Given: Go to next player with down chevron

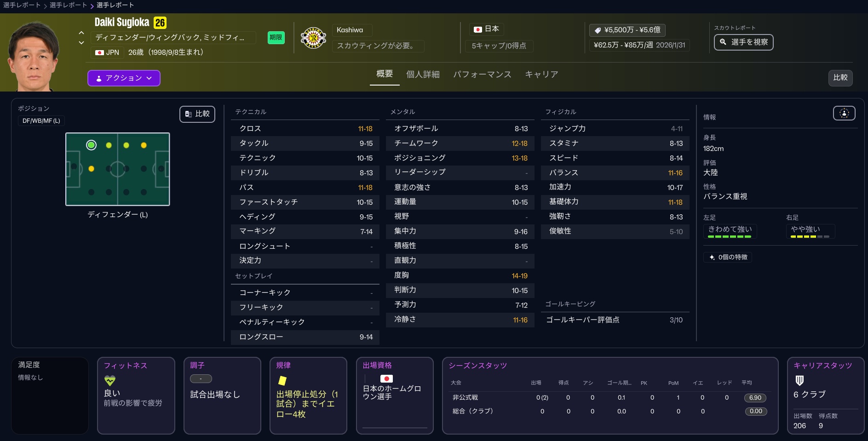Looking at the screenshot, I should tap(81, 43).
